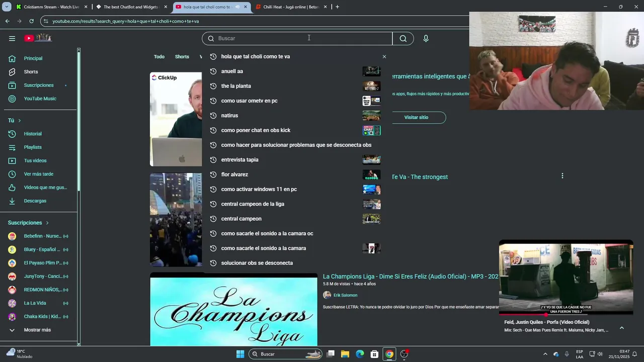Open REDMON NIÑOS channel subscription
The height and width of the screenshot is (362, 644).
pos(40,290)
